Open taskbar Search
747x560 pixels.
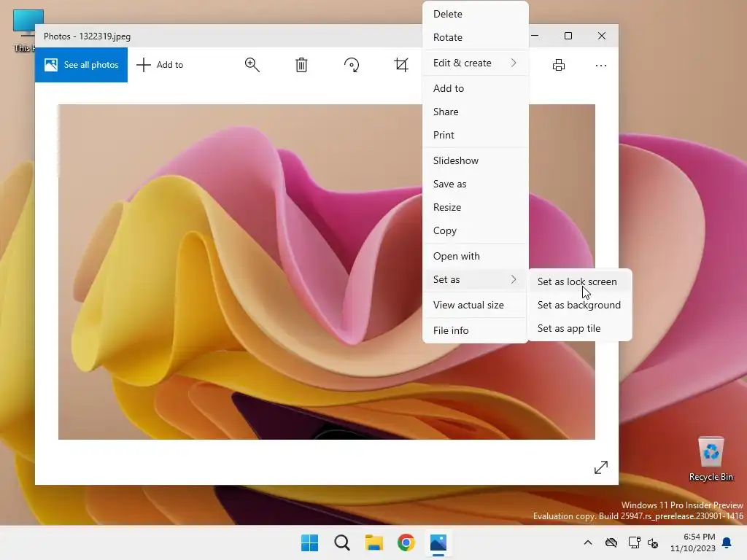(341, 542)
